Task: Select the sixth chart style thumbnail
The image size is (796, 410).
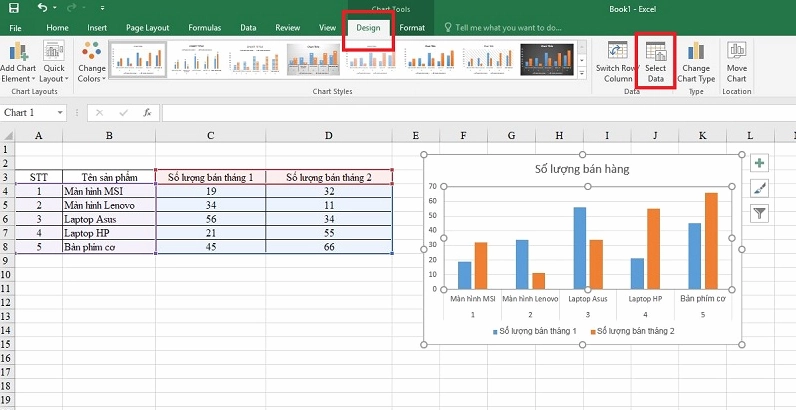Action: [x=432, y=59]
